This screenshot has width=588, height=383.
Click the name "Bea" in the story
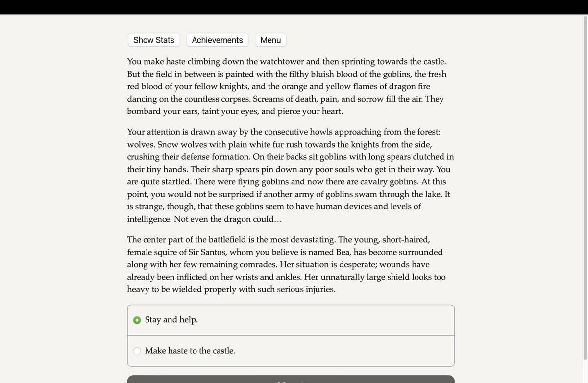(343, 252)
